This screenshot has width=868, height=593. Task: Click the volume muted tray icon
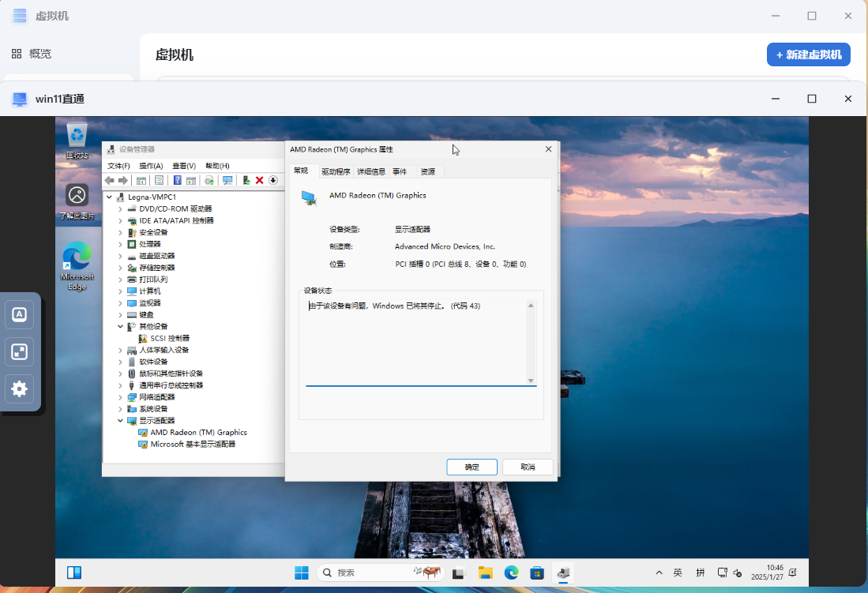[738, 572]
